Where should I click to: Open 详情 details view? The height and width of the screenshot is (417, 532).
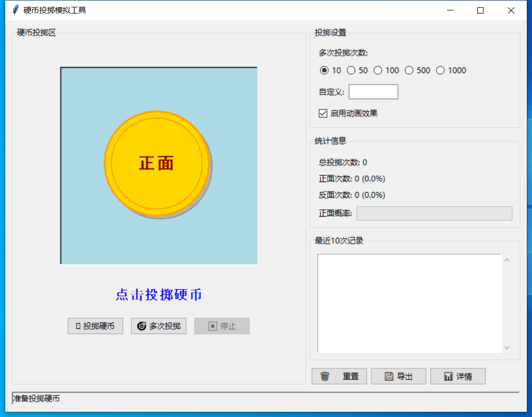458,376
